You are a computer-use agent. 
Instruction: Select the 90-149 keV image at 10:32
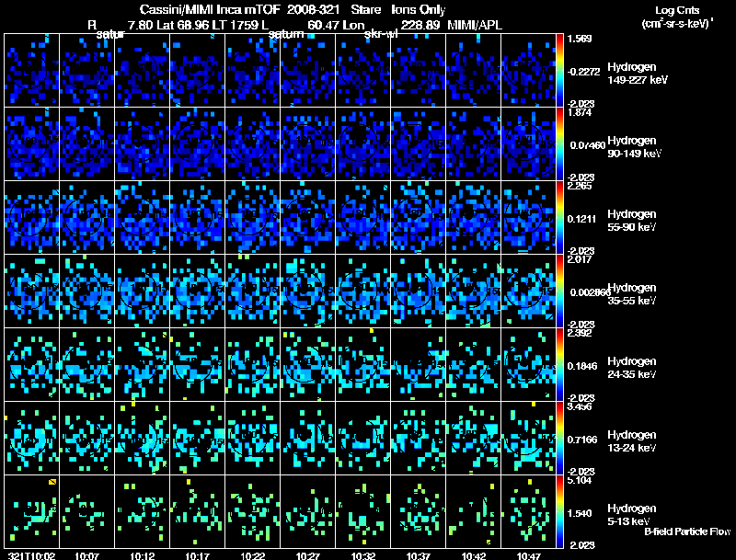(x=362, y=144)
